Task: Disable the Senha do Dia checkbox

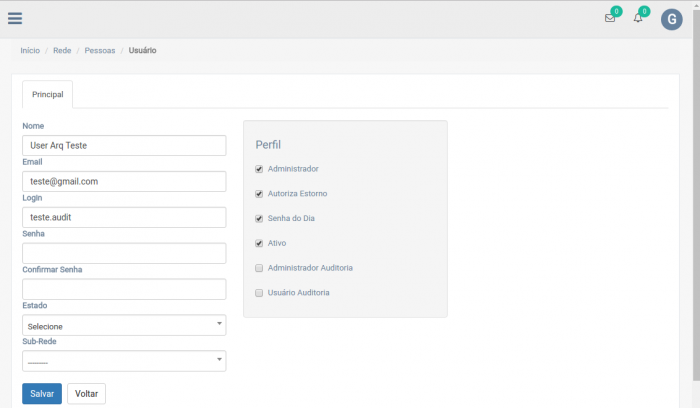Action: point(259,218)
